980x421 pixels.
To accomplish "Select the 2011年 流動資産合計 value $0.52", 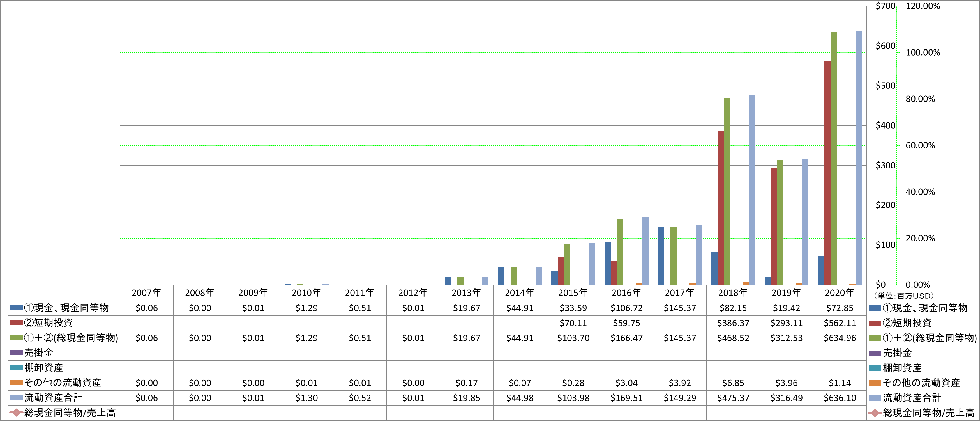I will click(360, 398).
